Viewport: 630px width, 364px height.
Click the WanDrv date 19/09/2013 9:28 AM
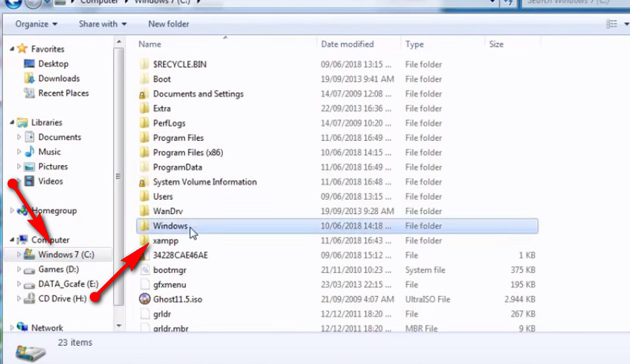[x=357, y=211]
